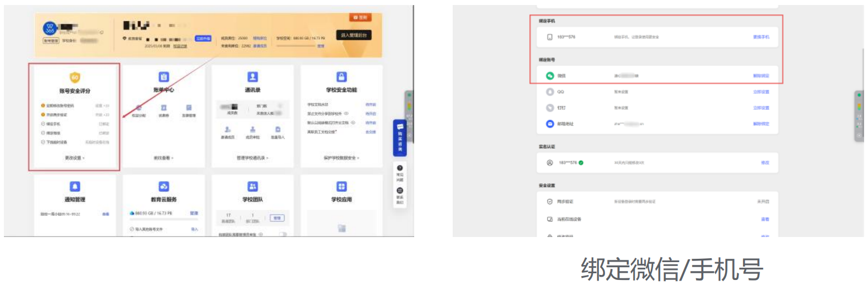Click 管理 button in the 学校团队 card
868x290 pixels.
pyautogui.click(x=276, y=217)
